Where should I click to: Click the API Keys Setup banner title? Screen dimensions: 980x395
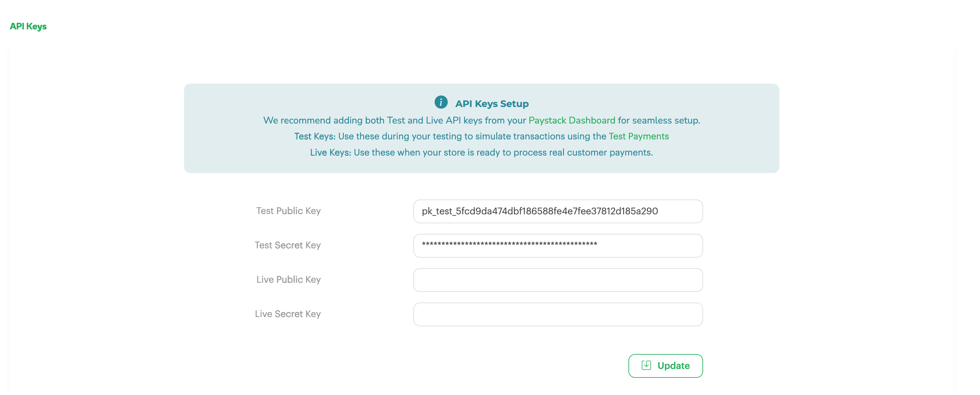click(492, 104)
